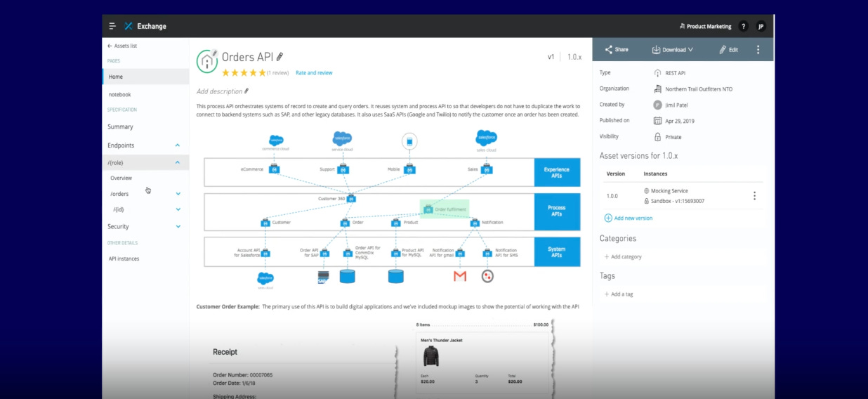Open the JP user avatar menu
The width and height of the screenshot is (868, 399).
pyautogui.click(x=761, y=26)
